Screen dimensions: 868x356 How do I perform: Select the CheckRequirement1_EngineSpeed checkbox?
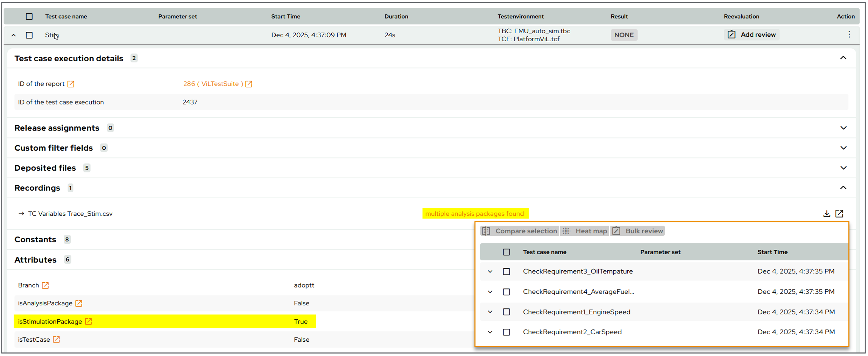point(506,312)
